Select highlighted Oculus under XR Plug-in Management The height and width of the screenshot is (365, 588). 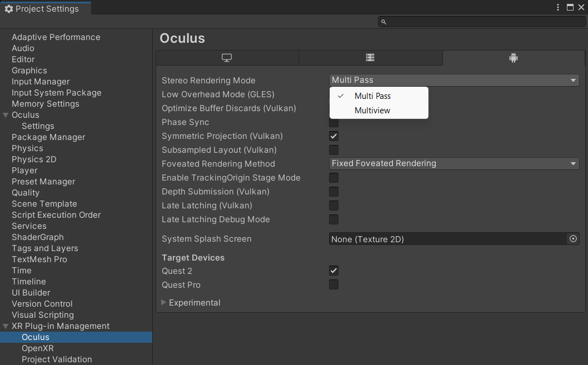pos(76,337)
